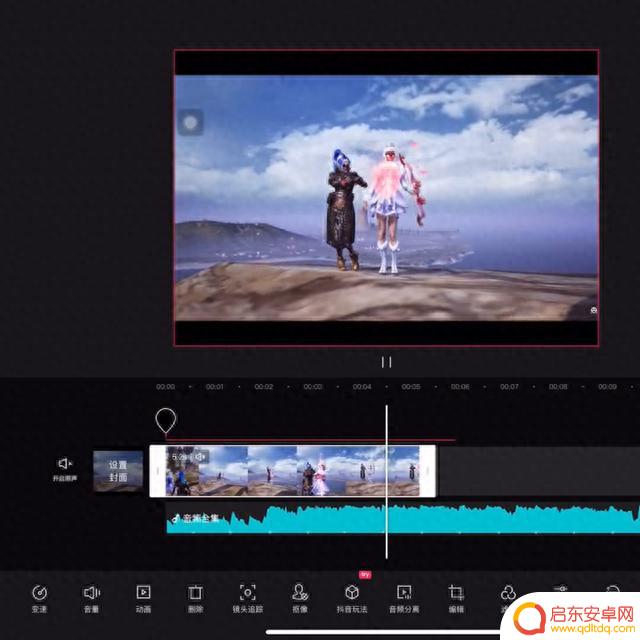
Task: Pause playback with the pause button
Action: point(386,362)
